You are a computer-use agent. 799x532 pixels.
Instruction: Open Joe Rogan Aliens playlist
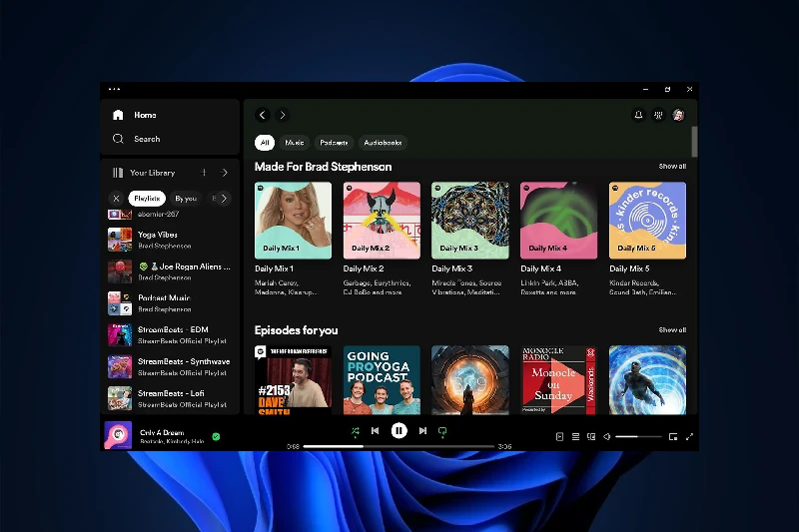click(170, 271)
